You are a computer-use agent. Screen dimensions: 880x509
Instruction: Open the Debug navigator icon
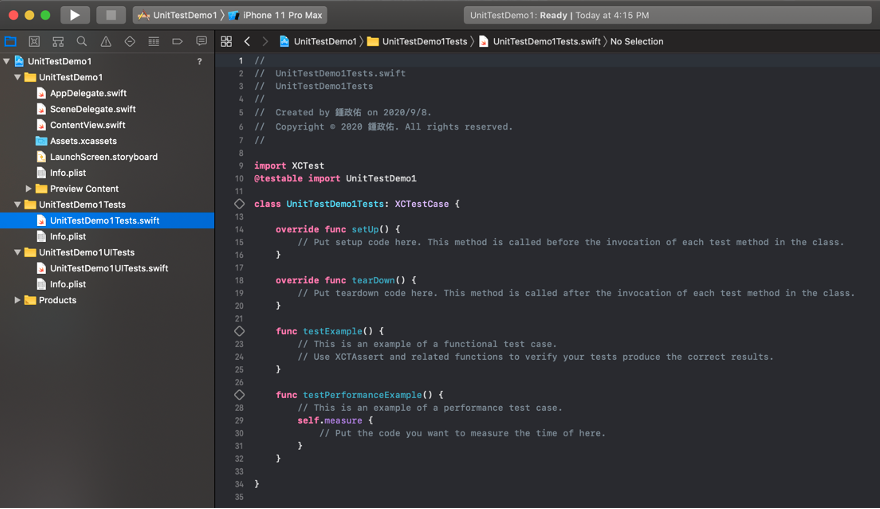pos(153,42)
